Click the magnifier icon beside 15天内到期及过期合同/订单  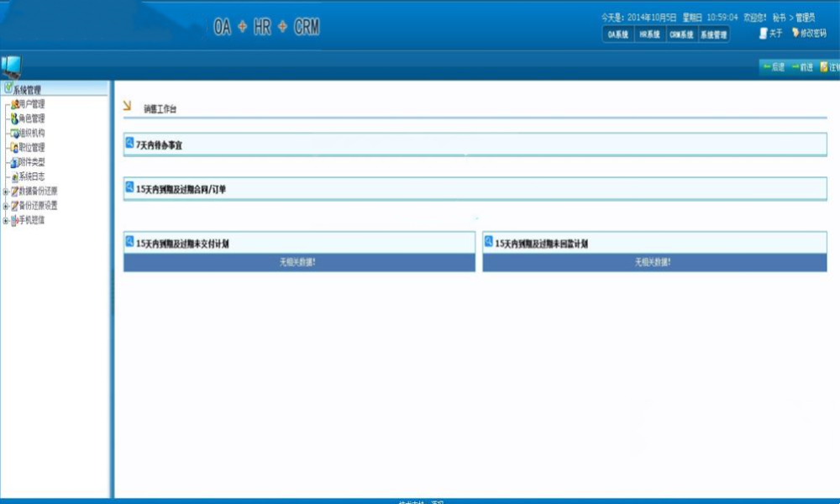tap(129, 186)
